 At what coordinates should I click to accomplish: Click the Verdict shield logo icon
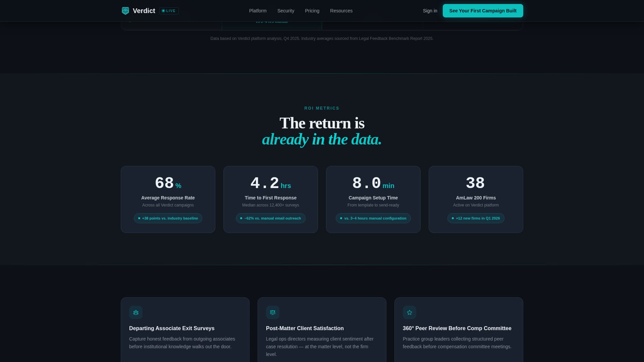click(x=125, y=11)
